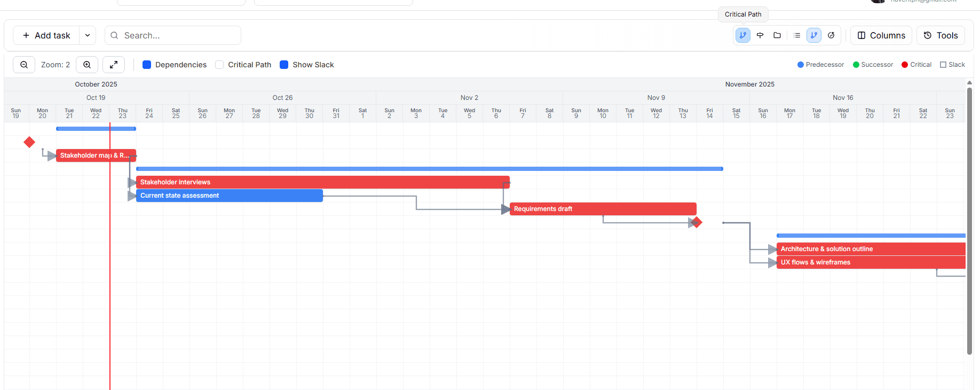Click the Fri 31 day header

point(336,113)
